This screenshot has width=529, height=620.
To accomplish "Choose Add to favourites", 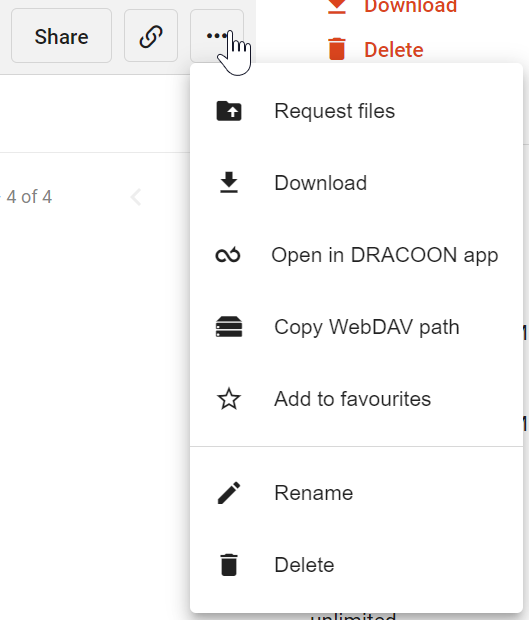I will 356,399.
